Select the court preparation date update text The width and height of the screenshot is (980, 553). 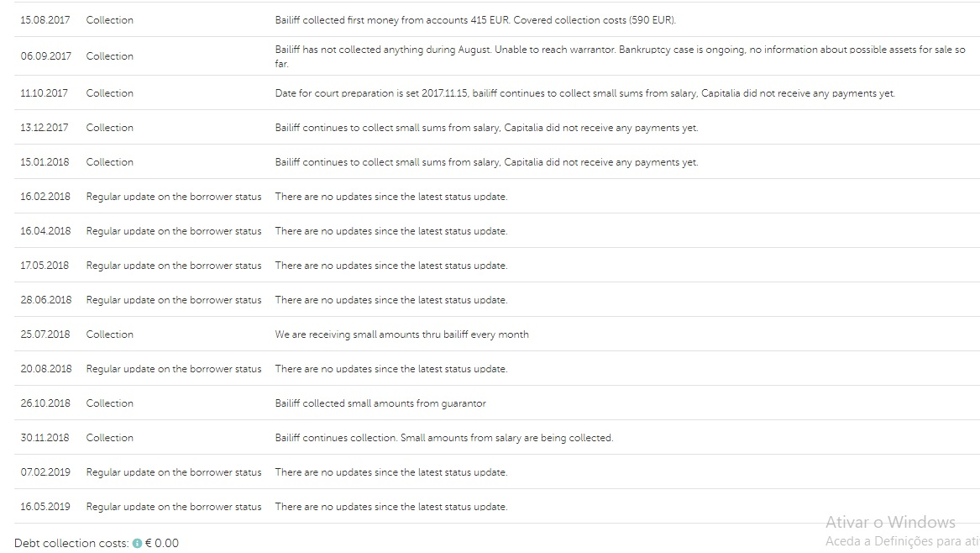584,93
